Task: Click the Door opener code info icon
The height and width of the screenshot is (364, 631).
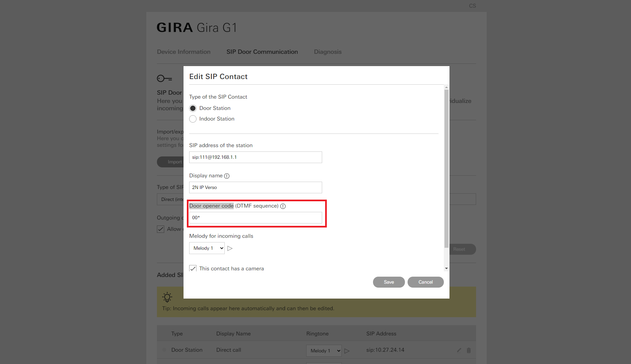Action: click(x=283, y=206)
